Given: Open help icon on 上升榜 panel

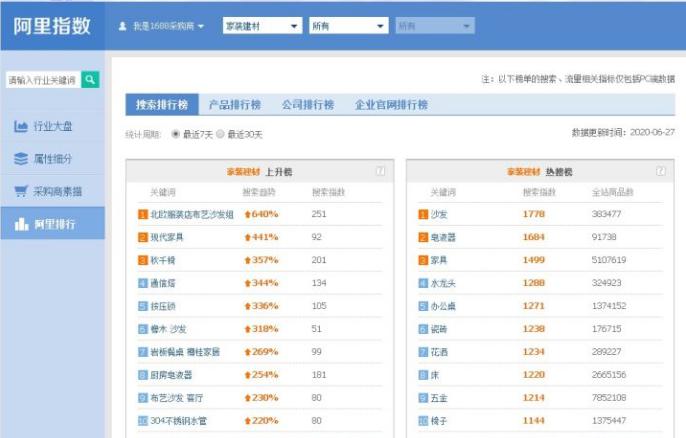Looking at the screenshot, I should [x=381, y=172].
